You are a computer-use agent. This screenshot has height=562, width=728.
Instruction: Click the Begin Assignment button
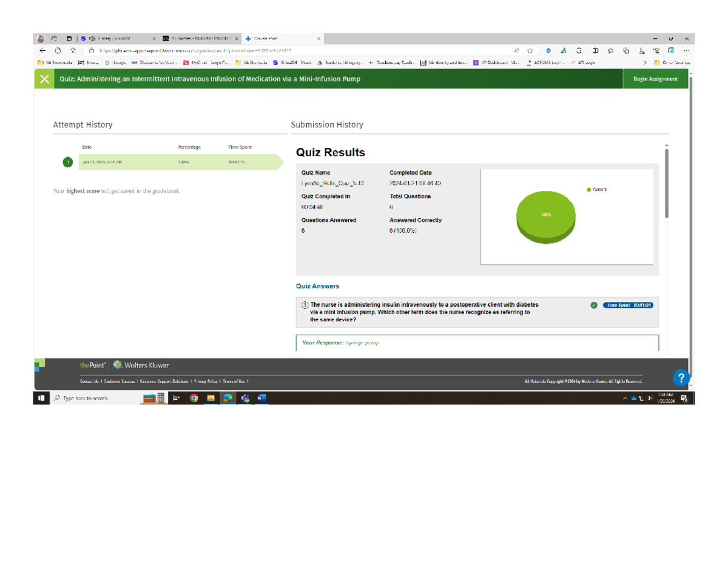pos(655,79)
